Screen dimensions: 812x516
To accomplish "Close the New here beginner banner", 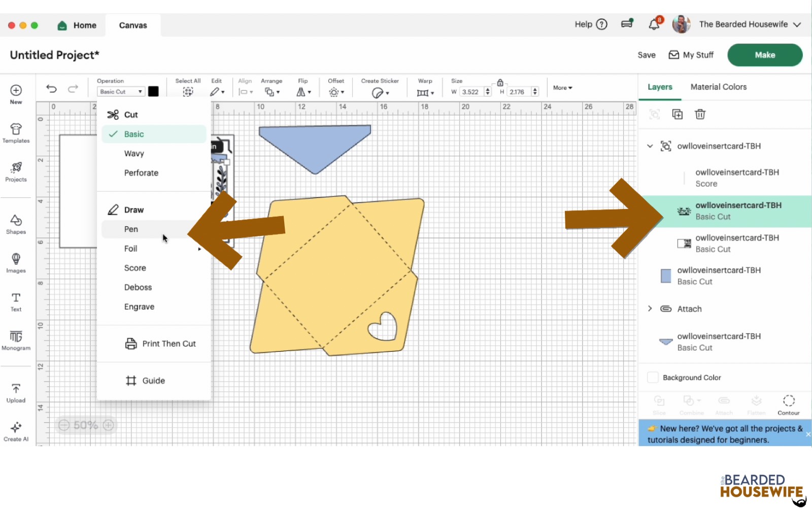I will point(807,434).
